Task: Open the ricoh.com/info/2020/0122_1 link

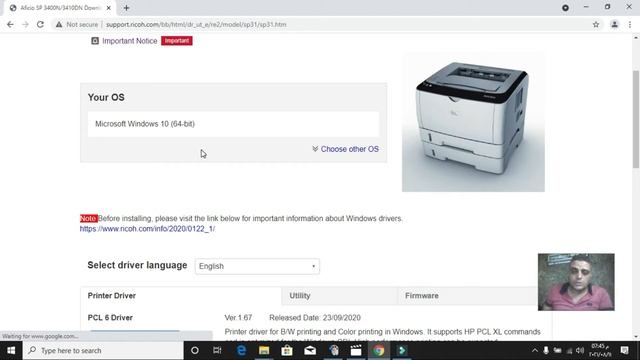Action: point(147,229)
